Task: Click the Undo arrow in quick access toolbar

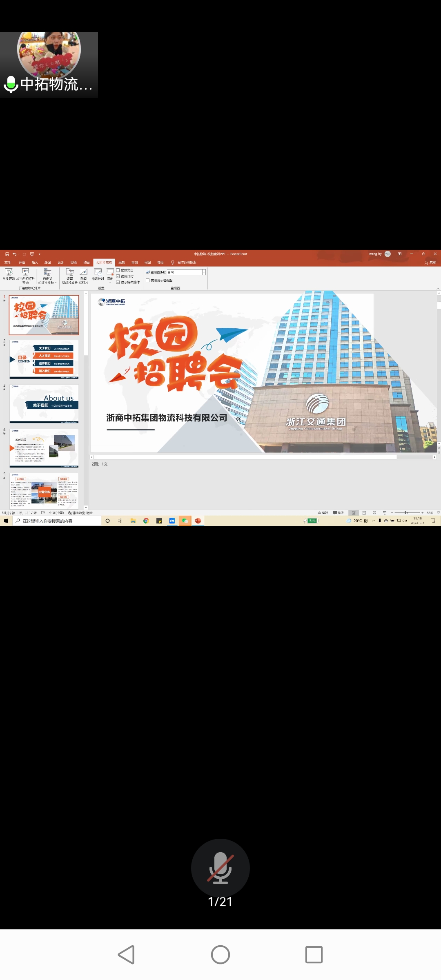Action: tap(14, 254)
